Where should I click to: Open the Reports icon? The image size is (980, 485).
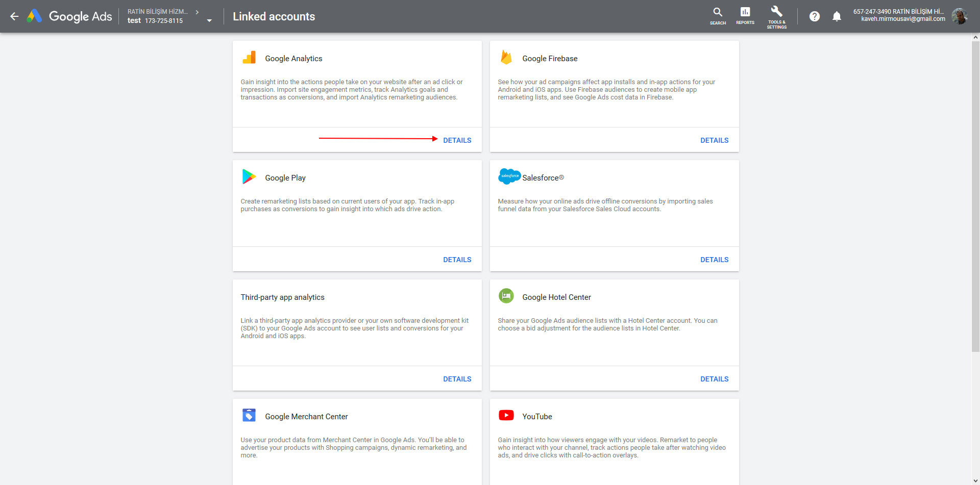coord(745,16)
